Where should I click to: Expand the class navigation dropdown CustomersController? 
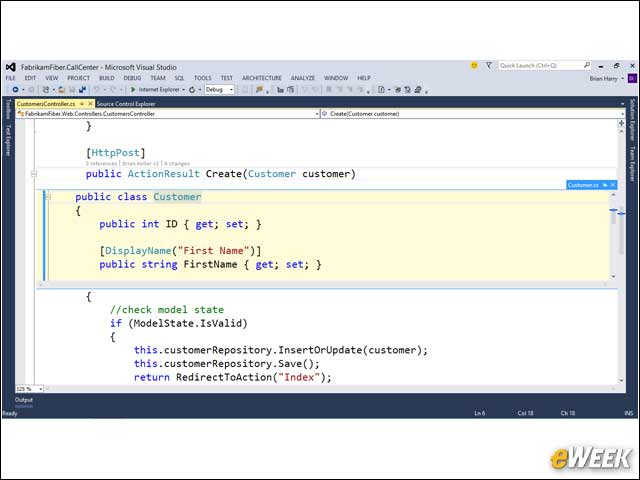click(317, 114)
